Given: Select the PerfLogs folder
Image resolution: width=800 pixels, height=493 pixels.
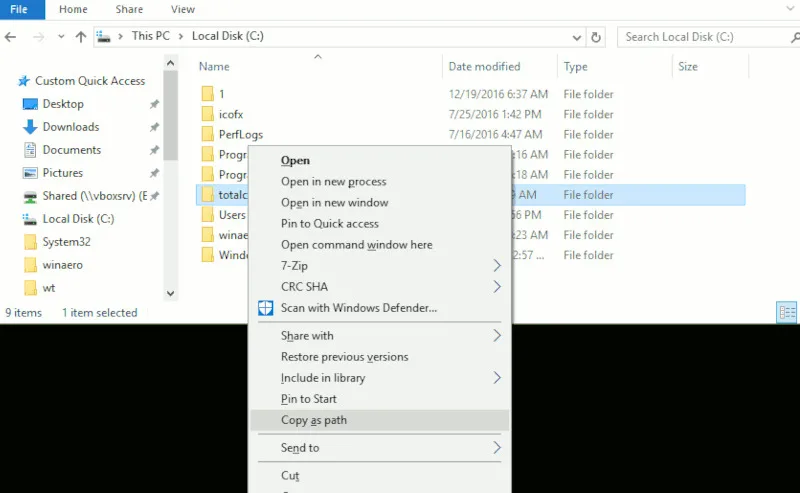Looking at the screenshot, I should [240, 134].
